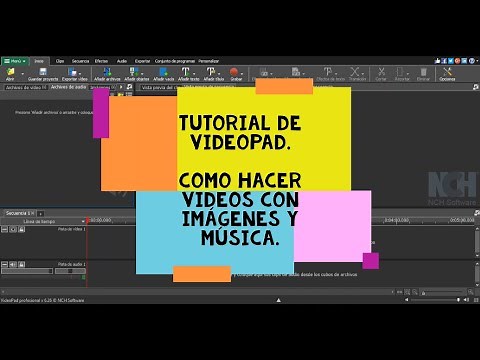Click the music note icon beside bin tabs
The height and width of the screenshot is (360, 480).
[x=129, y=87]
